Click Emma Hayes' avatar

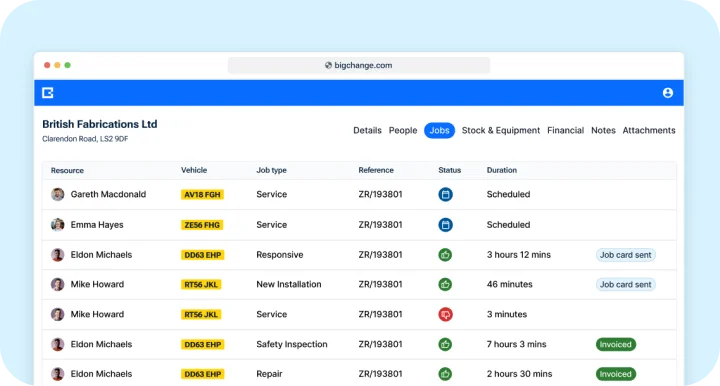(57, 225)
